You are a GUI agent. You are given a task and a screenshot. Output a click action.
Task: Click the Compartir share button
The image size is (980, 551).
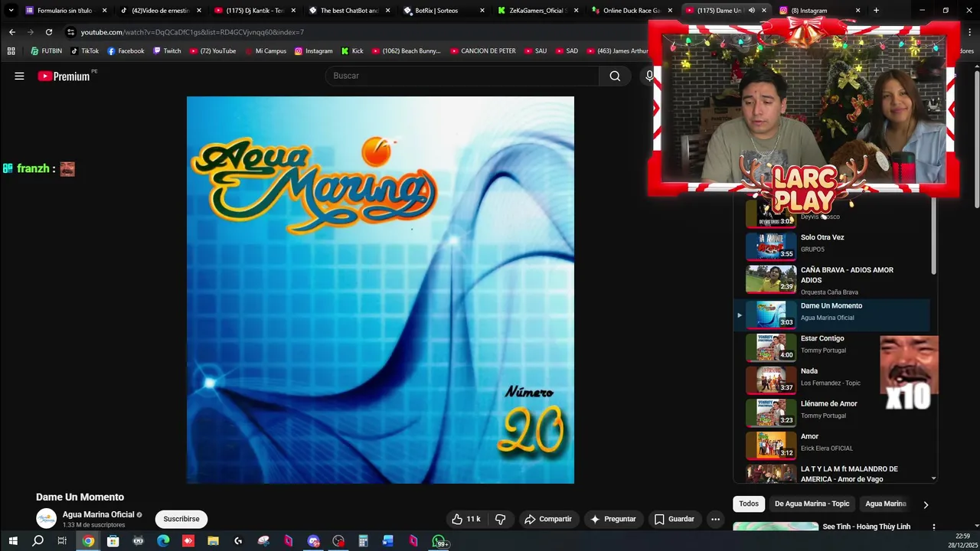click(548, 519)
